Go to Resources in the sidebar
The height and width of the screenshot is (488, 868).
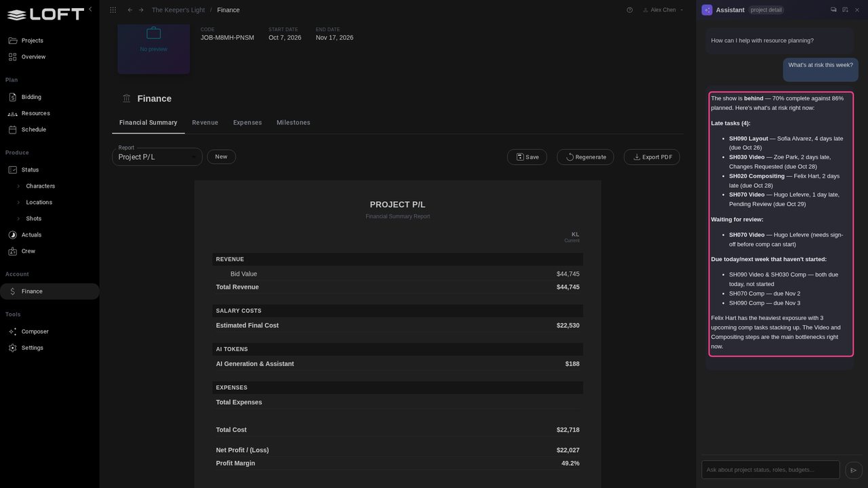[x=50, y=113]
